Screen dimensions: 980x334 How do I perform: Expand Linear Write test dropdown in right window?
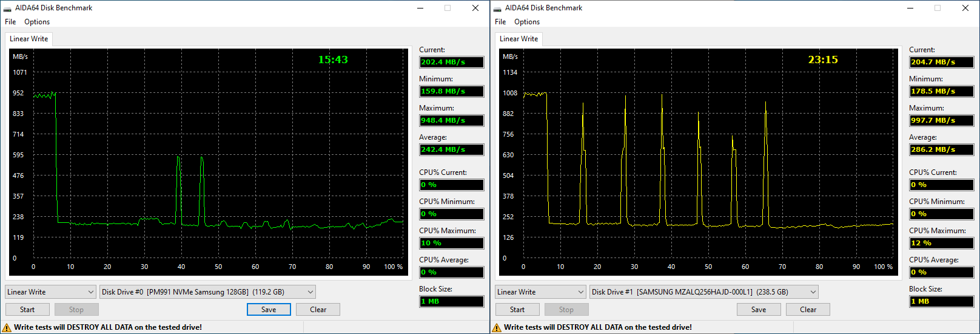540,292
